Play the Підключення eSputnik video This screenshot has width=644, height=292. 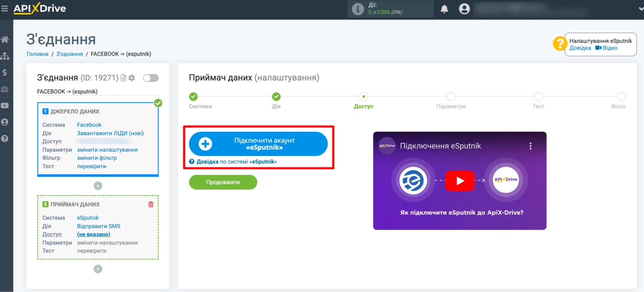tap(460, 181)
